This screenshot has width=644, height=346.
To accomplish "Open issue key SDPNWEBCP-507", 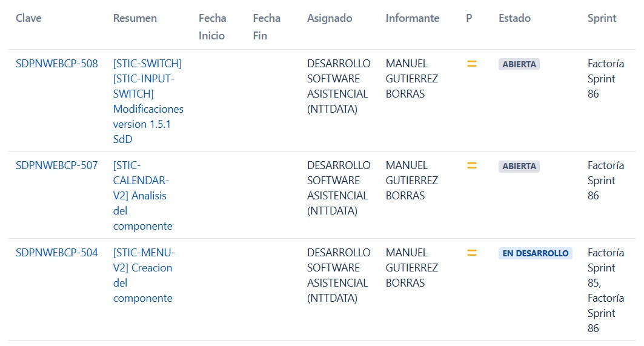I will [57, 165].
